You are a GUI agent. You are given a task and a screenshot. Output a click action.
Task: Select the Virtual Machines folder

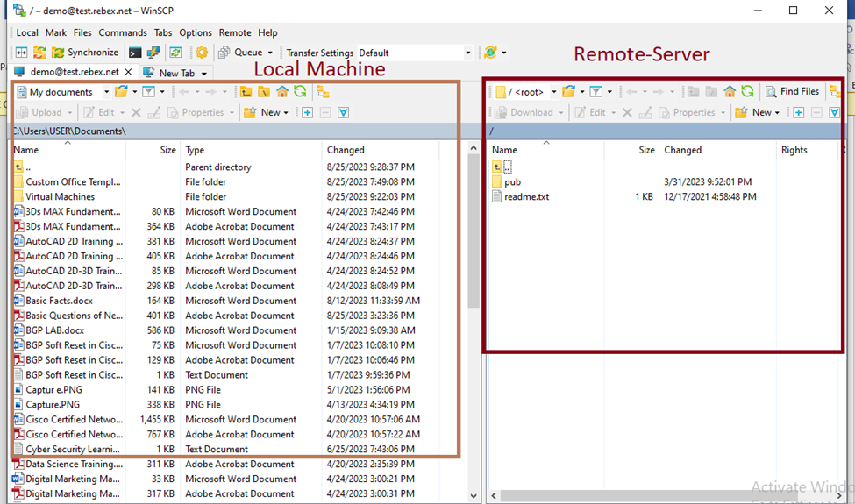click(x=60, y=196)
